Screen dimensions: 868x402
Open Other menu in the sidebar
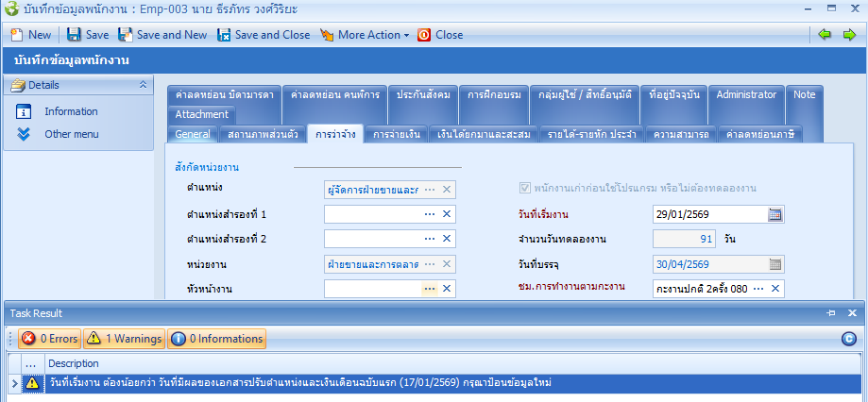[71, 134]
